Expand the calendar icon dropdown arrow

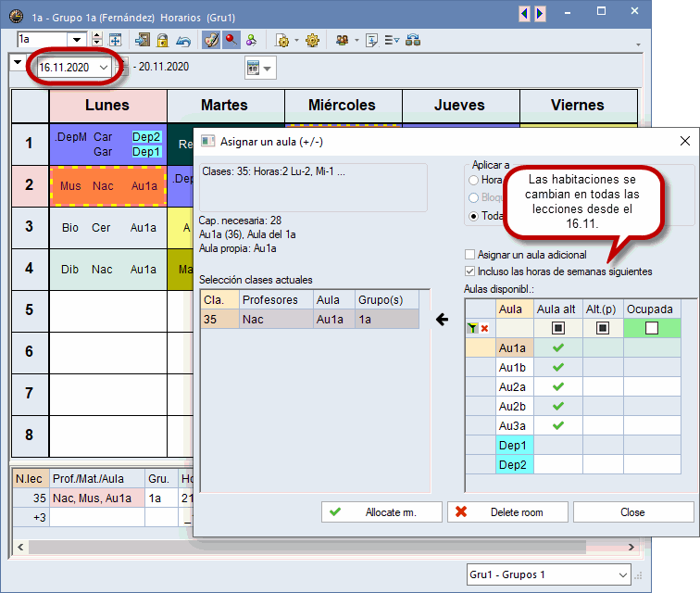point(267,69)
